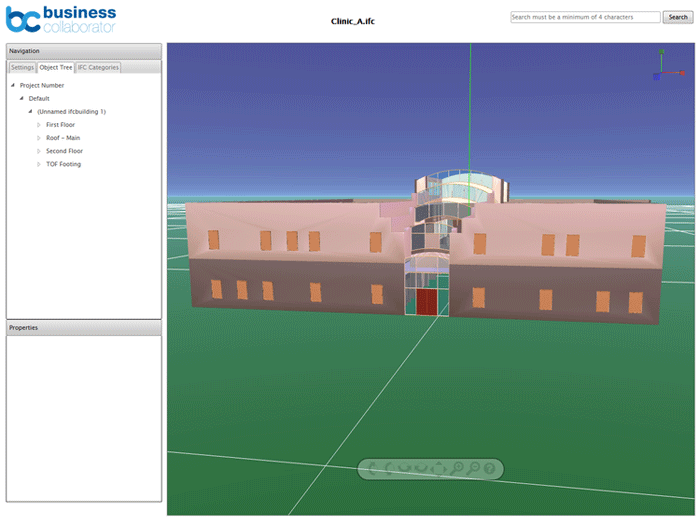This screenshot has height=525, width=700.
Task: Open the help question mark icon
Action: point(489,468)
